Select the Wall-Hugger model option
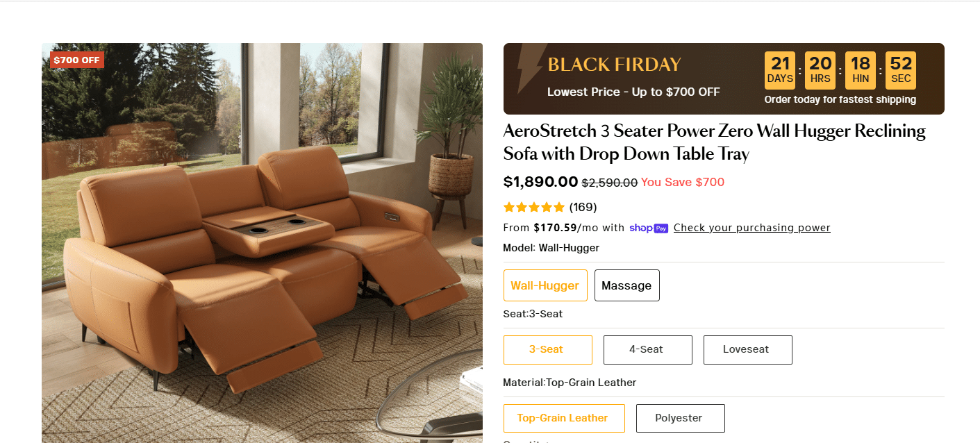 click(x=545, y=285)
